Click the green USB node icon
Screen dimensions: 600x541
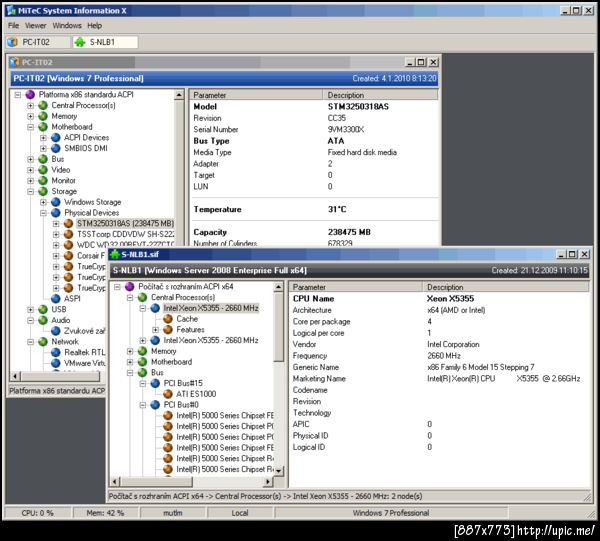tap(43, 309)
